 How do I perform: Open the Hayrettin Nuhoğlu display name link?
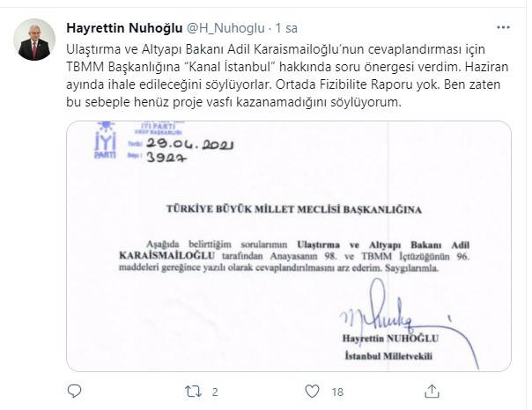[x=124, y=28]
